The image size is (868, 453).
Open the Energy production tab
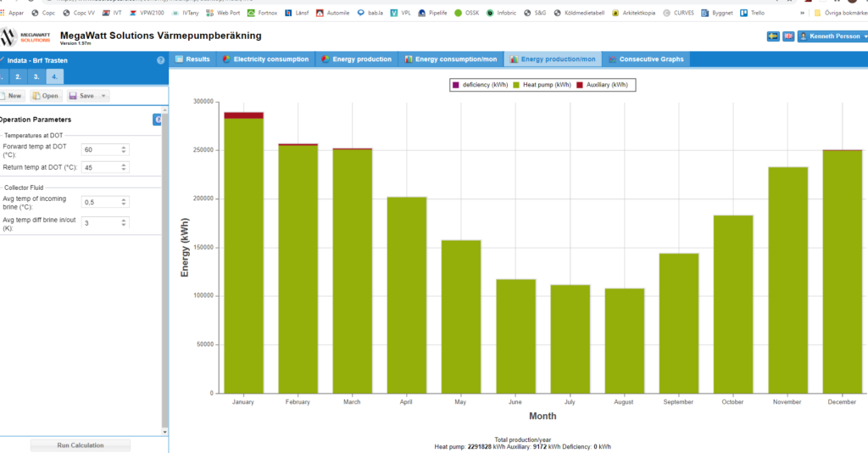(x=357, y=59)
